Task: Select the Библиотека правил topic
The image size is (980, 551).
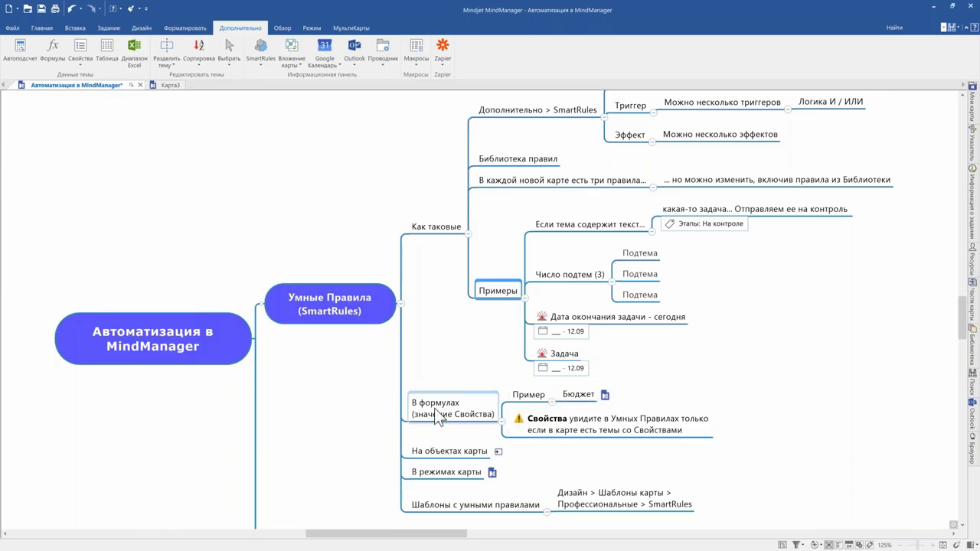Action: [x=518, y=159]
